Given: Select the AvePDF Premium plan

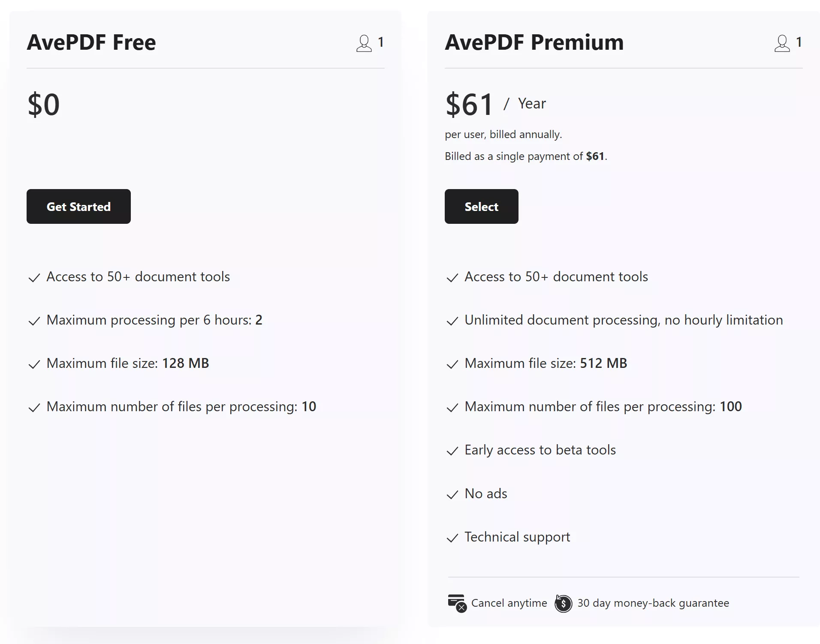Looking at the screenshot, I should click(481, 206).
